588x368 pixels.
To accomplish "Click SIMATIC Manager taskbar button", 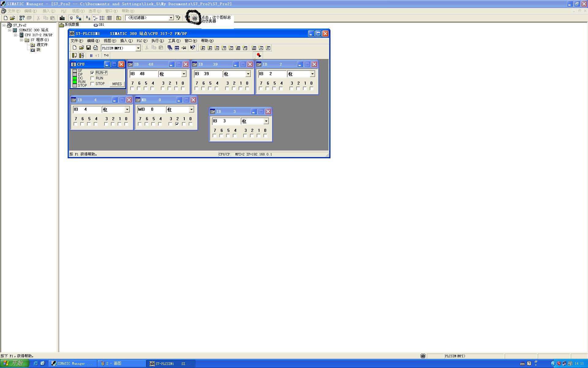I will coord(72,363).
